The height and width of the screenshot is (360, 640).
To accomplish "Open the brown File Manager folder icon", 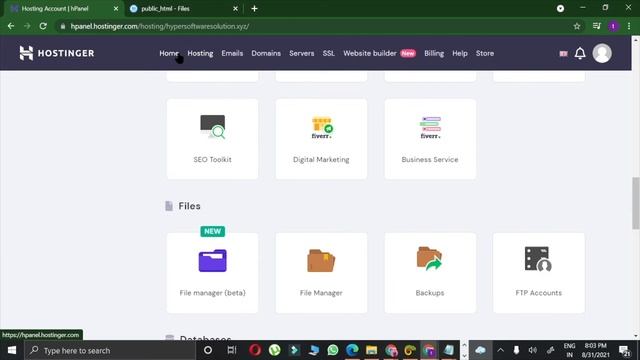I will pos(321,260).
